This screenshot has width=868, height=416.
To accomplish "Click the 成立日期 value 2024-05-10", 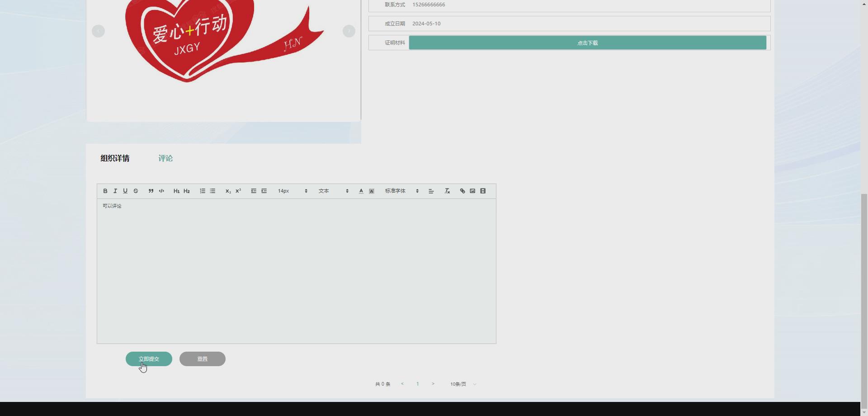I will click(x=426, y=24).
